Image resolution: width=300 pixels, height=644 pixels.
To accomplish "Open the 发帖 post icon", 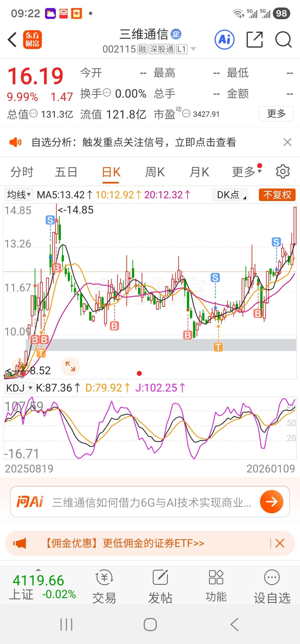I will tap(160, 586).
